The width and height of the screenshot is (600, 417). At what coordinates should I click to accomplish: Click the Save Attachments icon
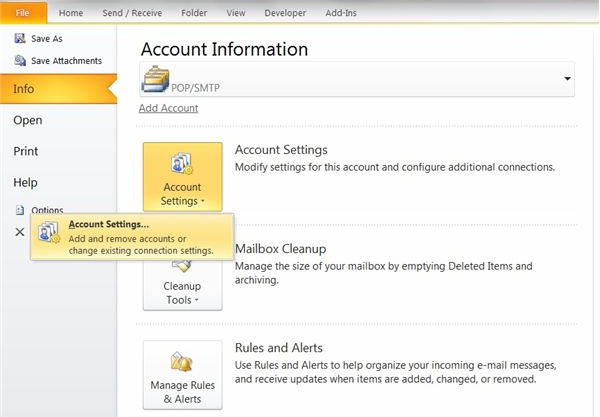tap(20, 60)
